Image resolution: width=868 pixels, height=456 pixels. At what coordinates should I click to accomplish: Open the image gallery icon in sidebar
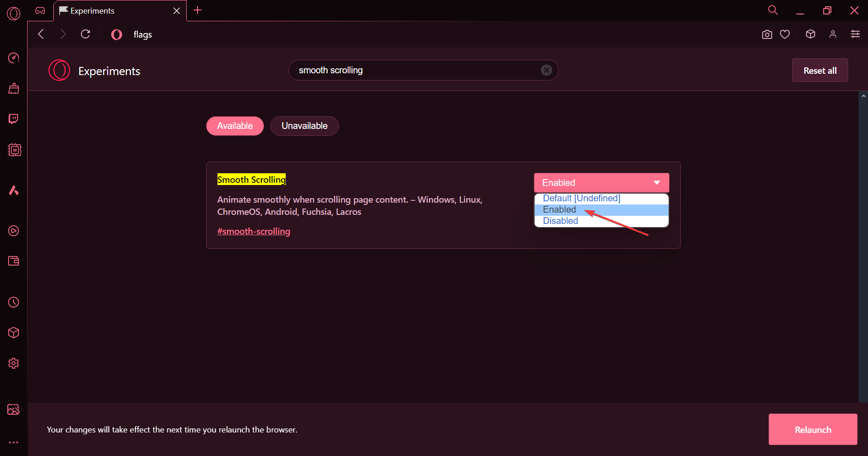click(x=14, y=409)
